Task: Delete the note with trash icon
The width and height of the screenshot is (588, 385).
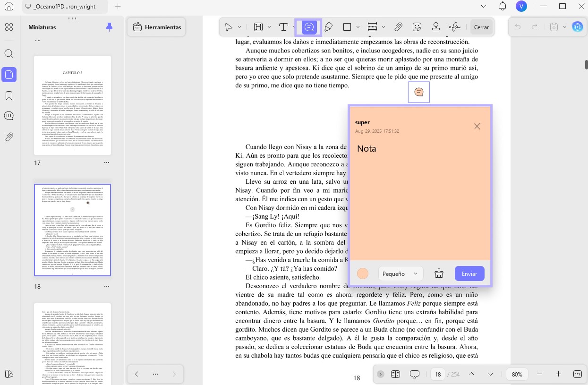Action: [x=439, y=274]
